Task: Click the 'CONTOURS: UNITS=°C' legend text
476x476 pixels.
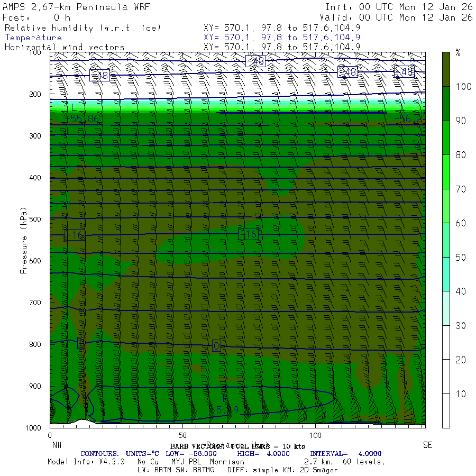Action: coord(120,454)
